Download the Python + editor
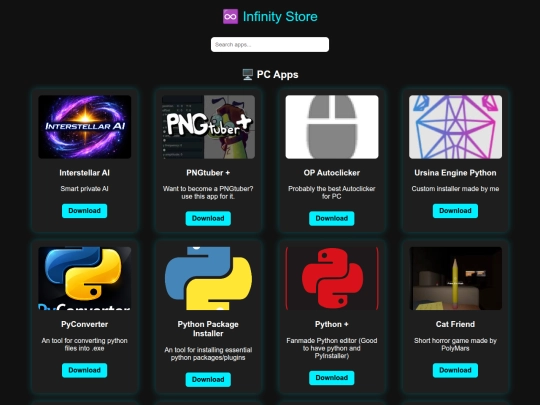The width and height of the screenshot is (540, 405). point(332,378)
